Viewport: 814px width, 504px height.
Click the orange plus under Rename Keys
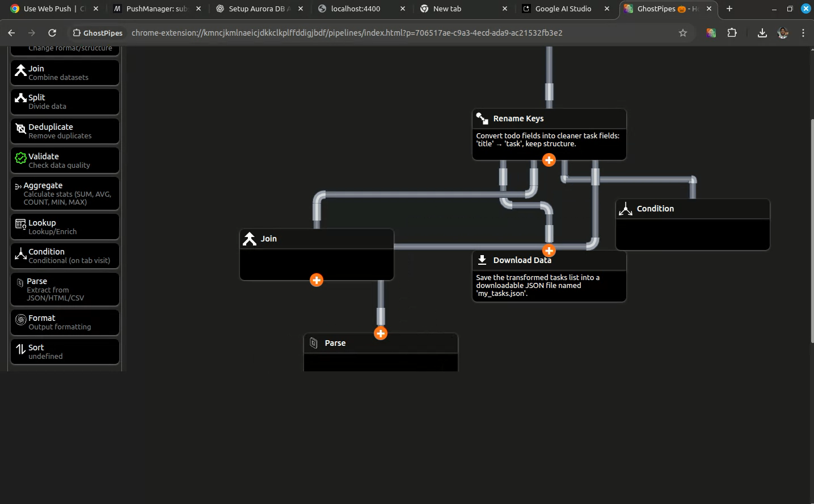point(549,160)
